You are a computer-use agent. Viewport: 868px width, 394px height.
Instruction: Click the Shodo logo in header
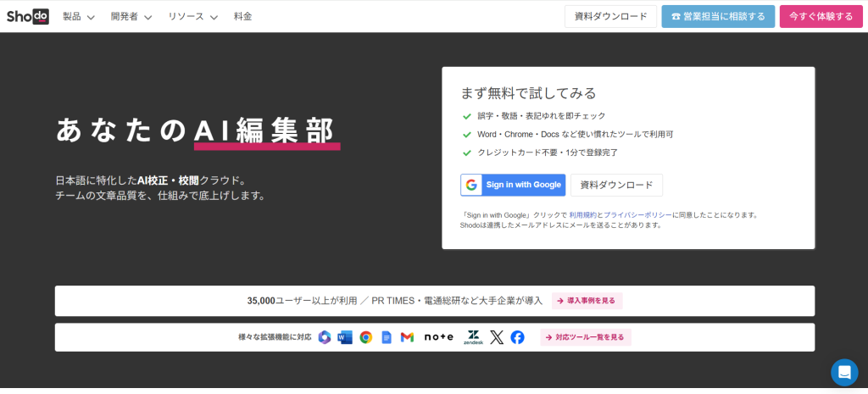[26, 16]
